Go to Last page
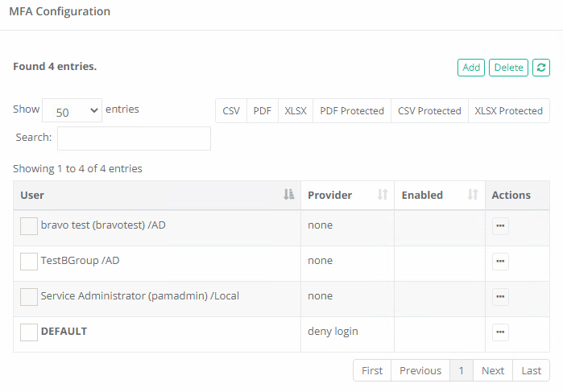The height and width of the screenshot is (392, 563). [532, 370]
